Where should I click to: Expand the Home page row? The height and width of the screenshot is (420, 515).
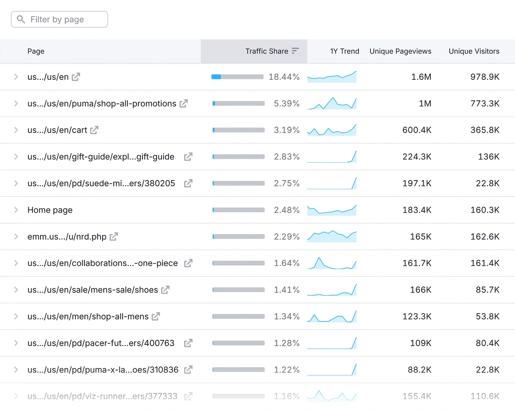[x=16, y=210]
